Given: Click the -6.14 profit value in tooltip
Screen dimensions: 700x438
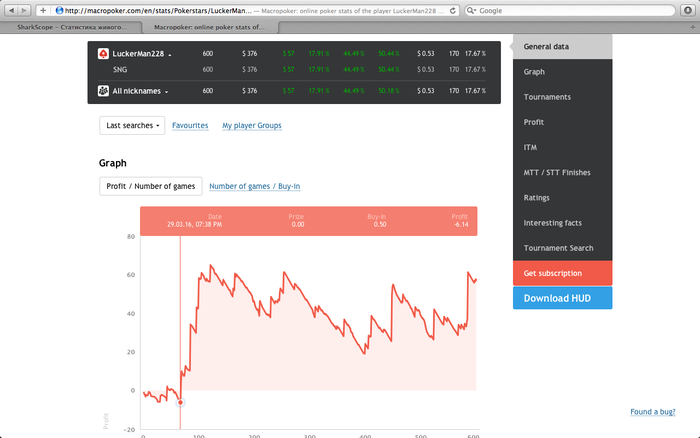Looking at the screenshot, I should tap(461, 225).
